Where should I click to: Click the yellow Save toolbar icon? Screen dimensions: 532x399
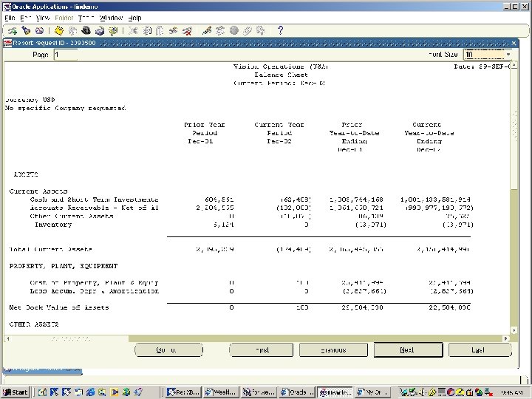point(59,31)
